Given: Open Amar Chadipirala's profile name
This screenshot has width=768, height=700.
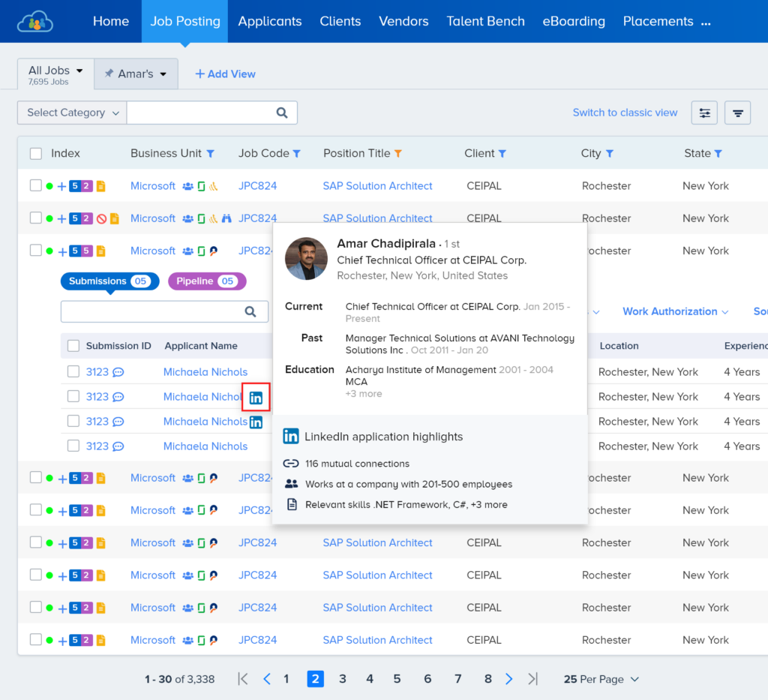Looking at the screenshot, I should (x=386, y=243).
